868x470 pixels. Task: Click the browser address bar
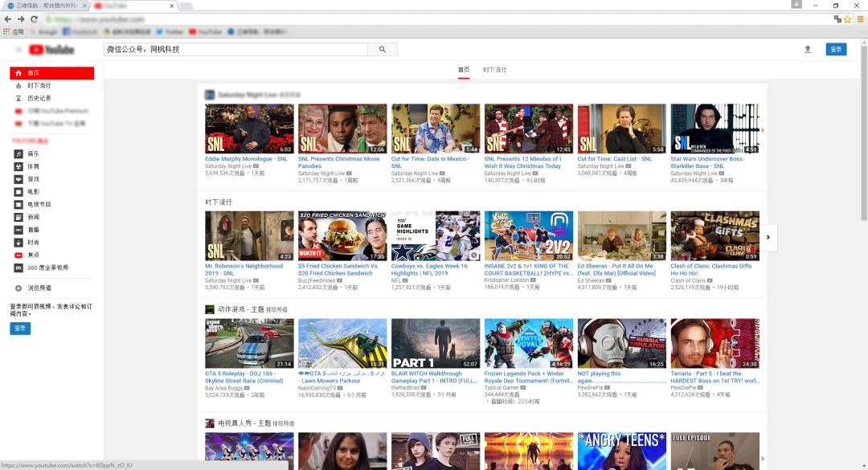(437, 19)
